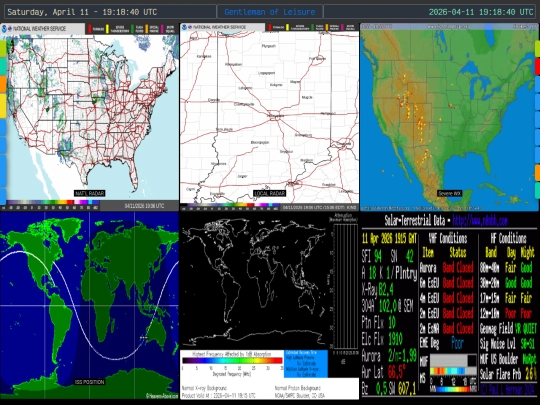
Task: Click the D-RAP degraded frequency color bar
Action: point(232,361)
